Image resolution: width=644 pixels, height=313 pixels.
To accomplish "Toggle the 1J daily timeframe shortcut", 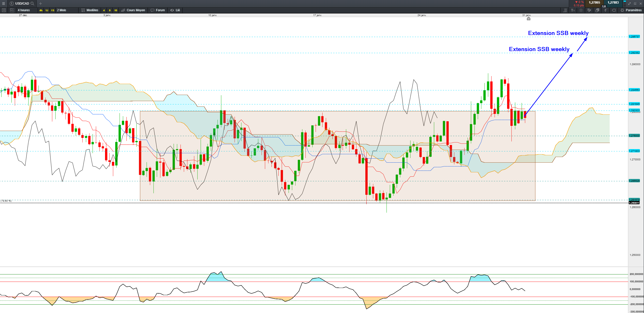I will point(47,10).
